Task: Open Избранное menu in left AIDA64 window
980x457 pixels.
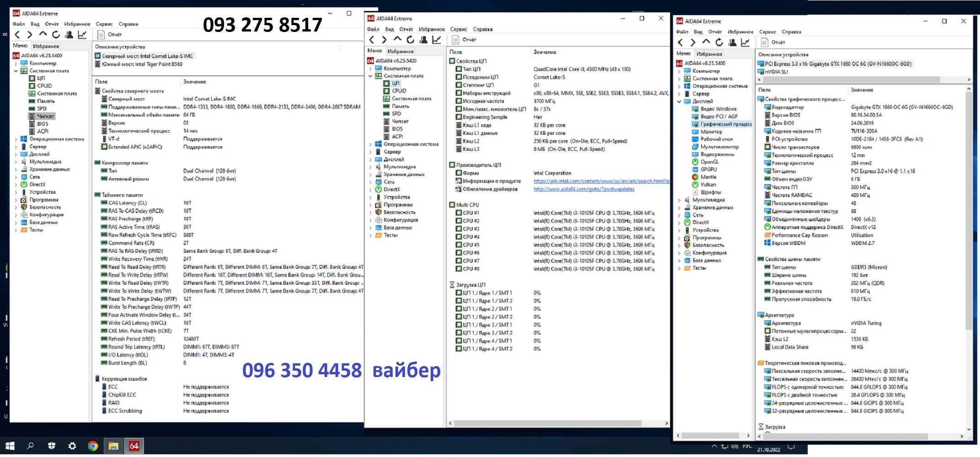Action: (77, 24)
